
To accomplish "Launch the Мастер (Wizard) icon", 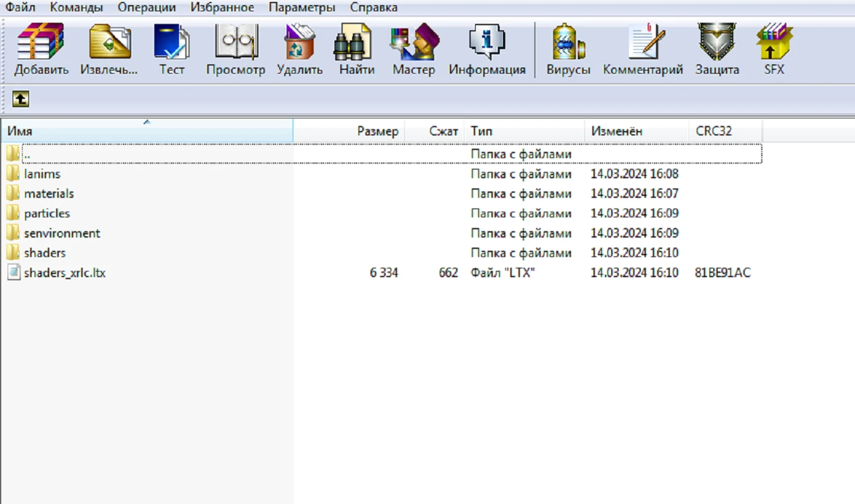I will tap(413, 42).
